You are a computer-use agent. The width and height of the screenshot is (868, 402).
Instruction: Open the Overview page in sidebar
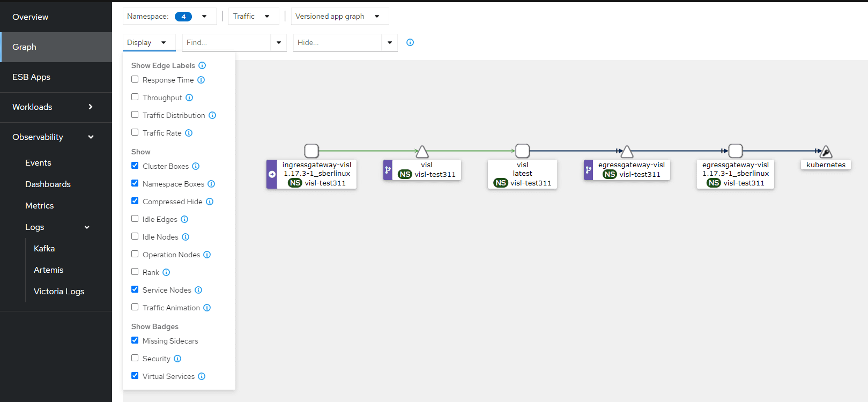[31, 17]
